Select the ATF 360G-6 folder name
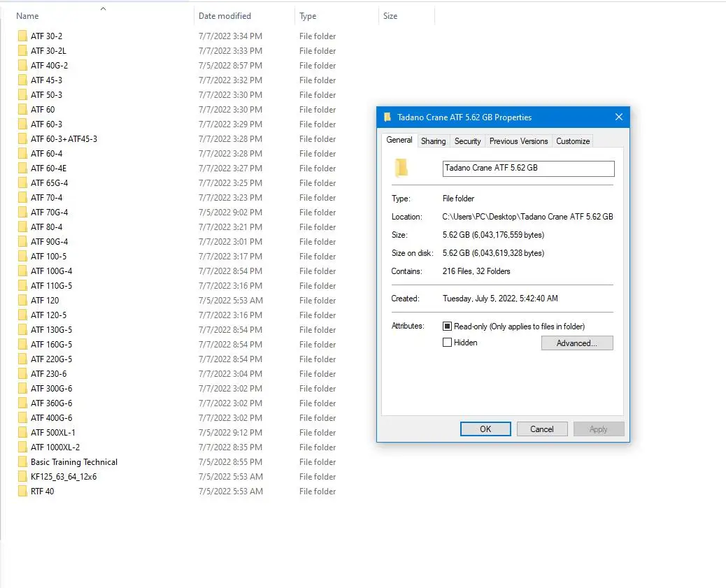 tap(51, 403)
